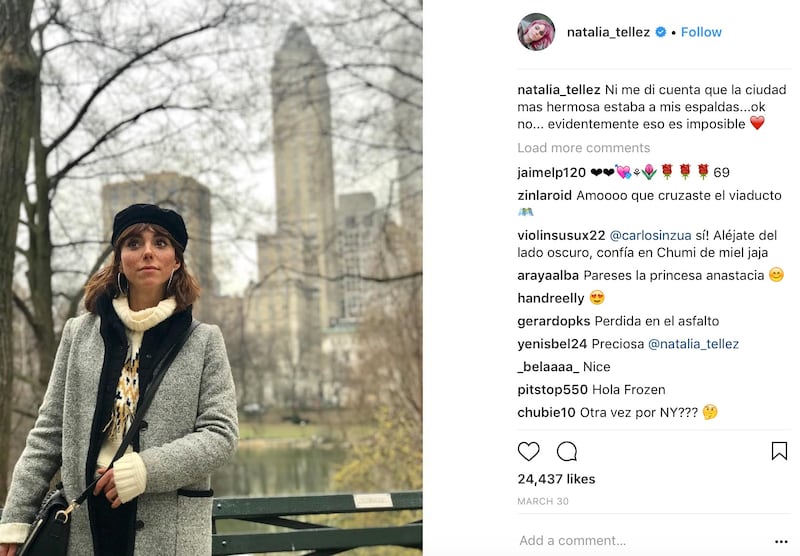Save the post with the bookmark icon

[779, 451]
